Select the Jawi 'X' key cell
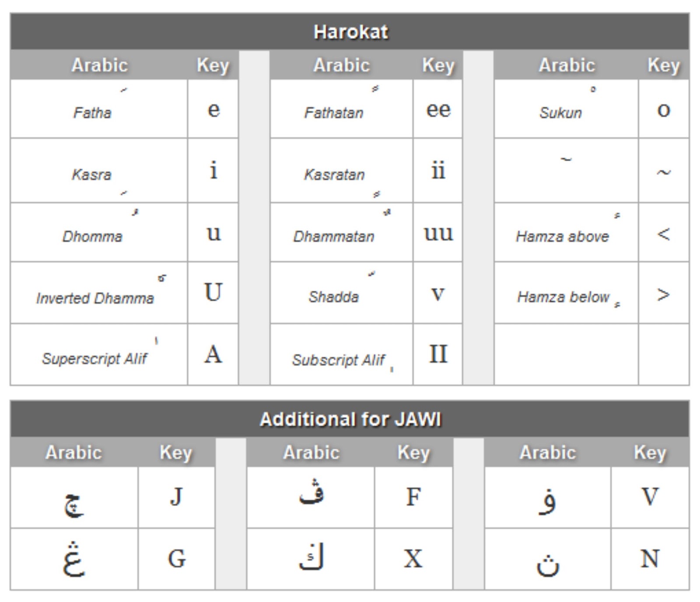 (413, 559)
